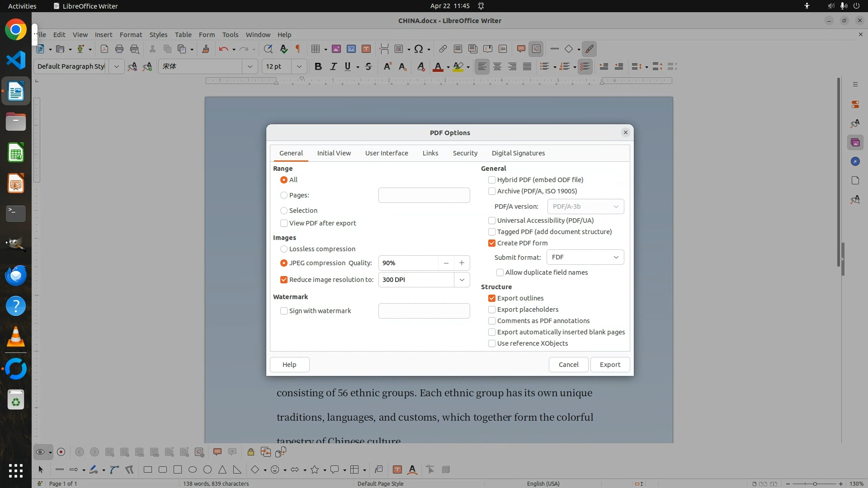Enable Sign with watermark checkbox
The width and height of the screenshot is (868, 488).
pyautogui.click(x=284, y=311)
